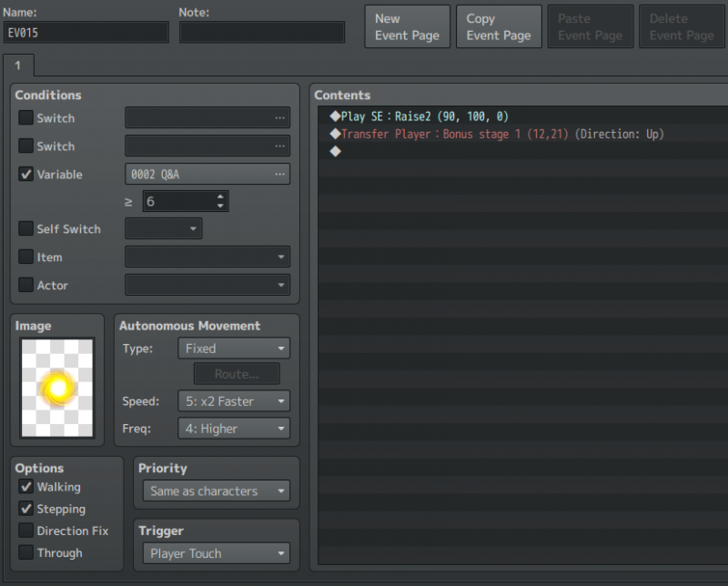Screen dimensions: 728x586
Task: Click the empty Note field
Action: pyautogui.click(x=262, y=33)
